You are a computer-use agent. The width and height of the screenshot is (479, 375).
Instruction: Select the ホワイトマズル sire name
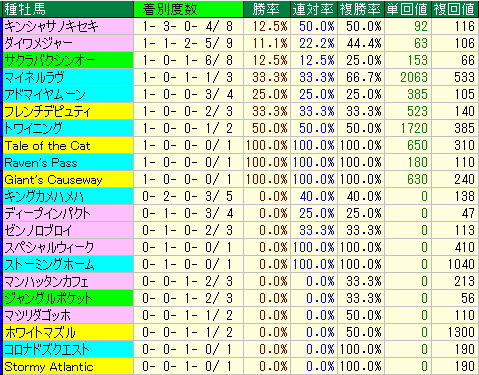(x=40, y=332)
